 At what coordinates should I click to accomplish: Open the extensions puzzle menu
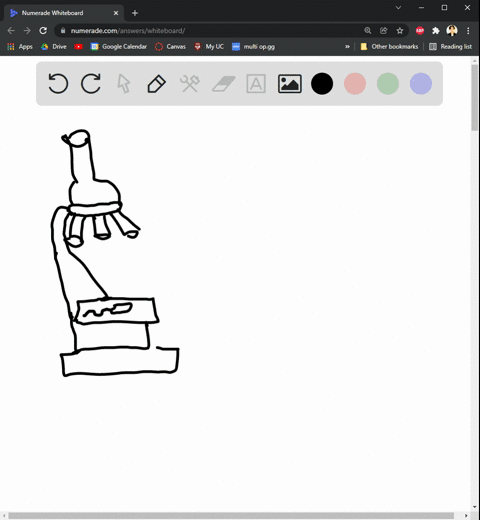(436, 31)
